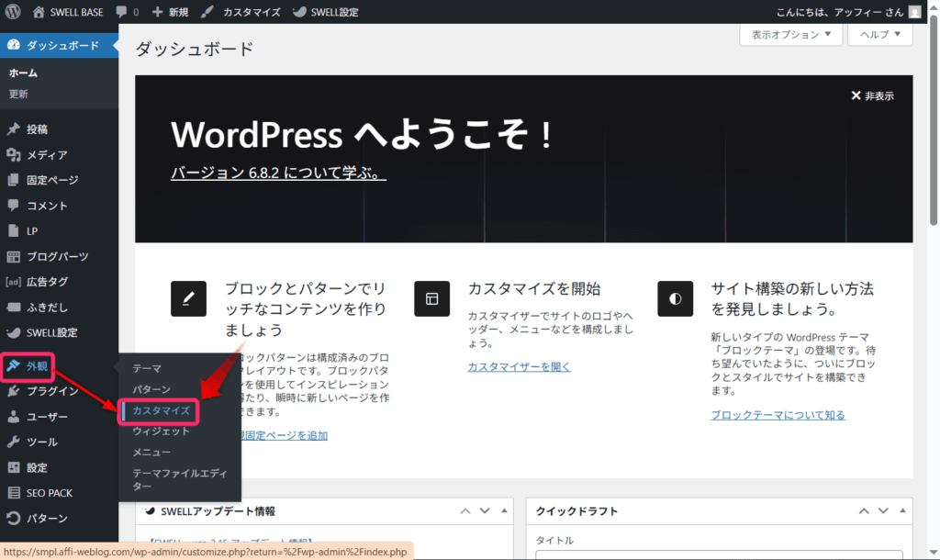
Task: Open the comments bubble showing 0
Action: pos(127,12)
